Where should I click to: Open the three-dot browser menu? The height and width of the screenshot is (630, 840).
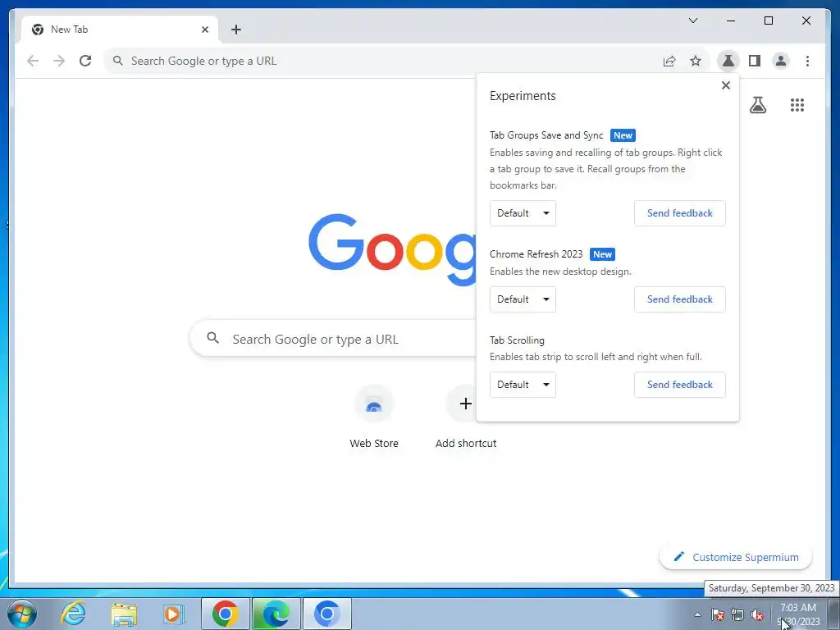[x=807, y=61]
